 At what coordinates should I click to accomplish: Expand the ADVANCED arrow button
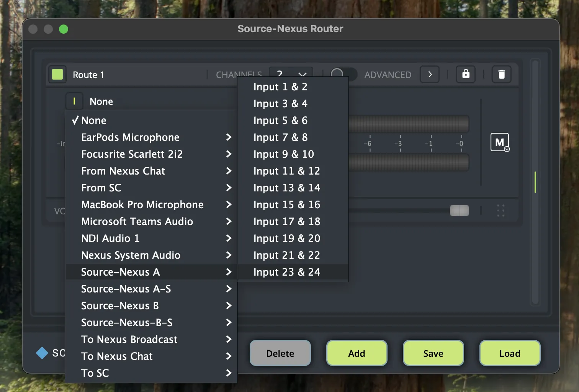(430, 74)
